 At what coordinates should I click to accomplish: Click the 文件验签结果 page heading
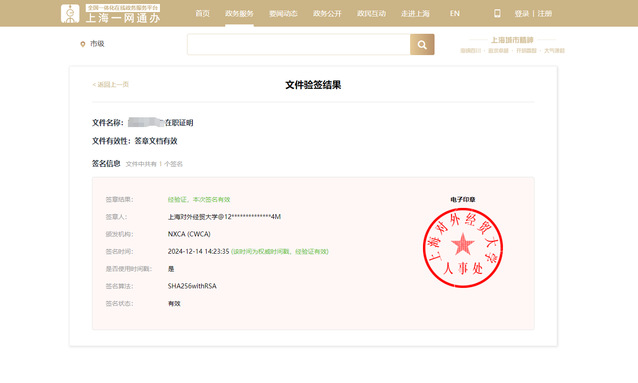click(313, 85)
